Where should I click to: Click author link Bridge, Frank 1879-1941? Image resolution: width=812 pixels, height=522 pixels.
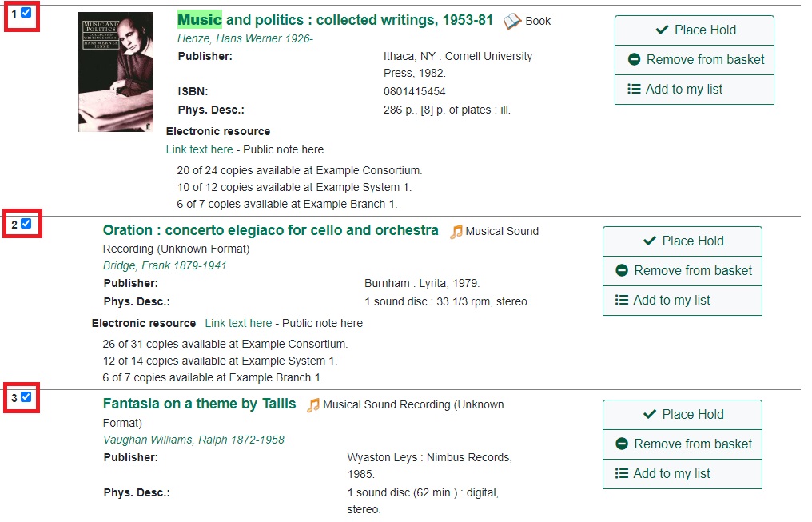coord(165,265)
